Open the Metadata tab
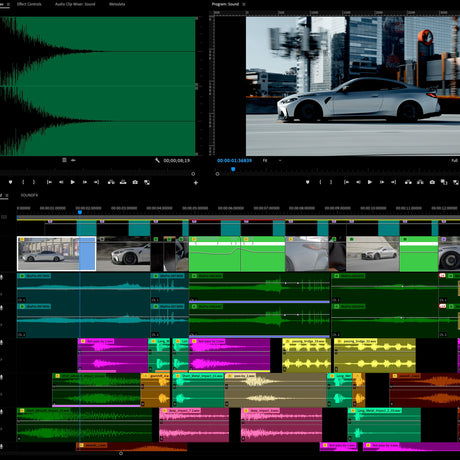This screenshot has height=460, width=460. (117, 4)
